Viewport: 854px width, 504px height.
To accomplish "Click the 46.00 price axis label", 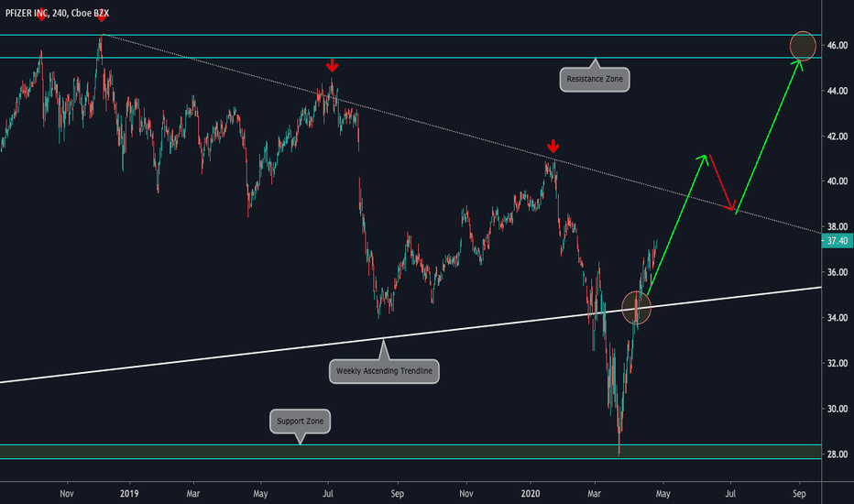I will pyautogui.click(x=838, y=46).
